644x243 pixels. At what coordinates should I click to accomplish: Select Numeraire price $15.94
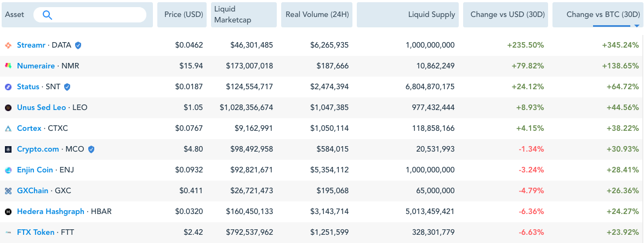191,66
